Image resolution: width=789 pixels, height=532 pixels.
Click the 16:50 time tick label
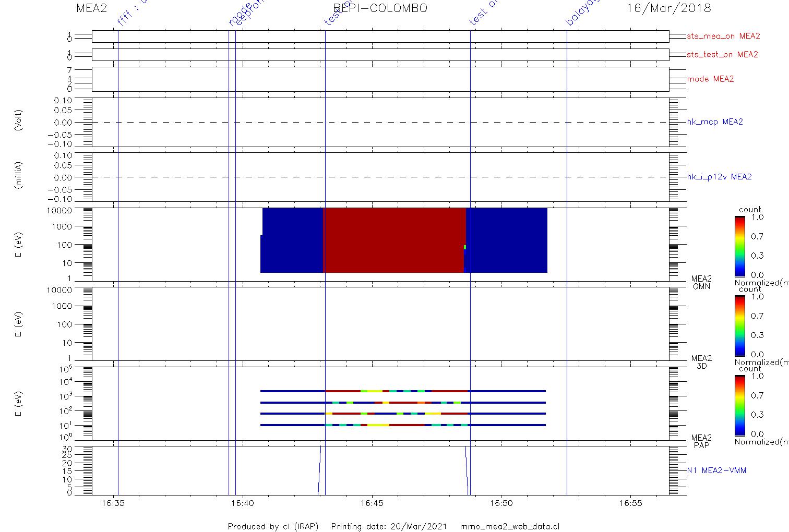501,503
